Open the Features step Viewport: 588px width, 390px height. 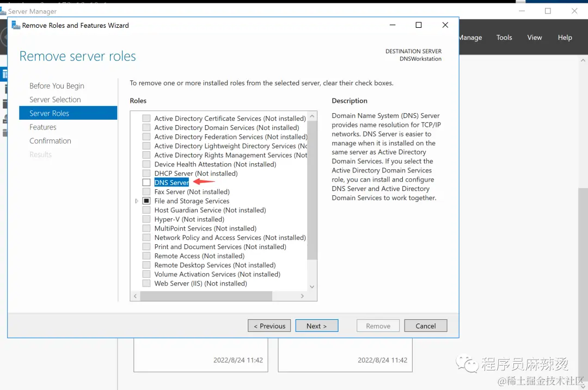pos(43,127)
